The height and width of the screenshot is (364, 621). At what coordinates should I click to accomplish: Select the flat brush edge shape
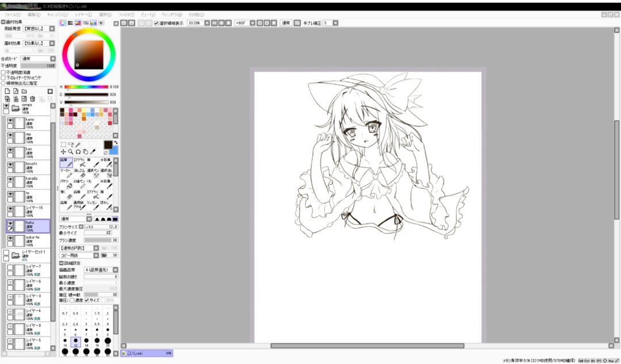115,219
